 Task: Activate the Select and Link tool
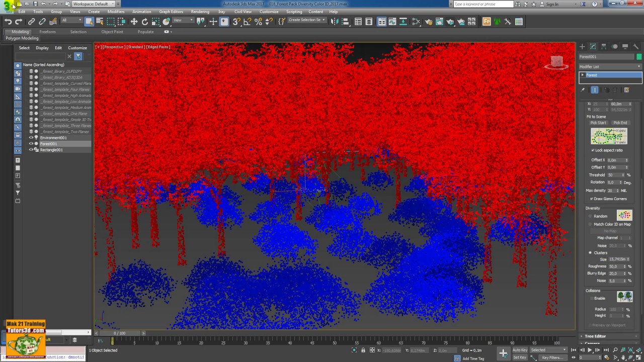(31, 22)
